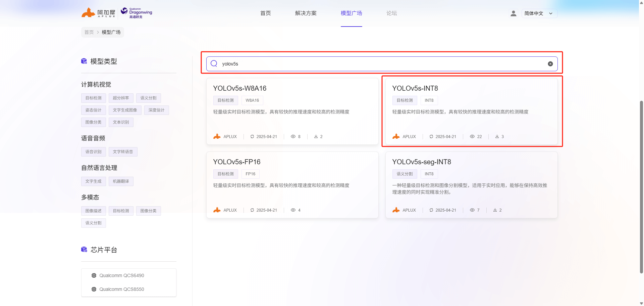The width and height of the screenshot is (644, 306).
Task: Switch to the 论坛 navigation tab
Action: point(391,13)
